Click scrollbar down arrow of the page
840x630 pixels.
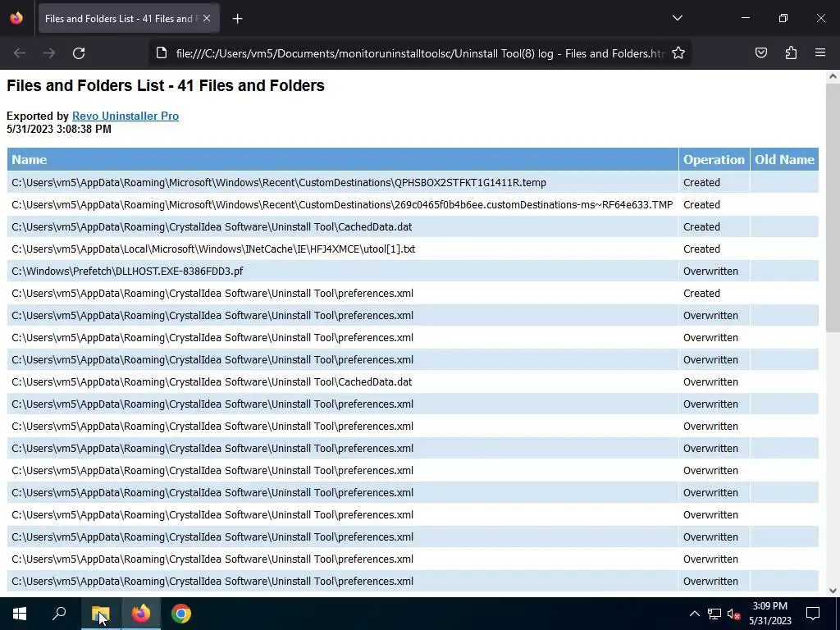(833, 591)
